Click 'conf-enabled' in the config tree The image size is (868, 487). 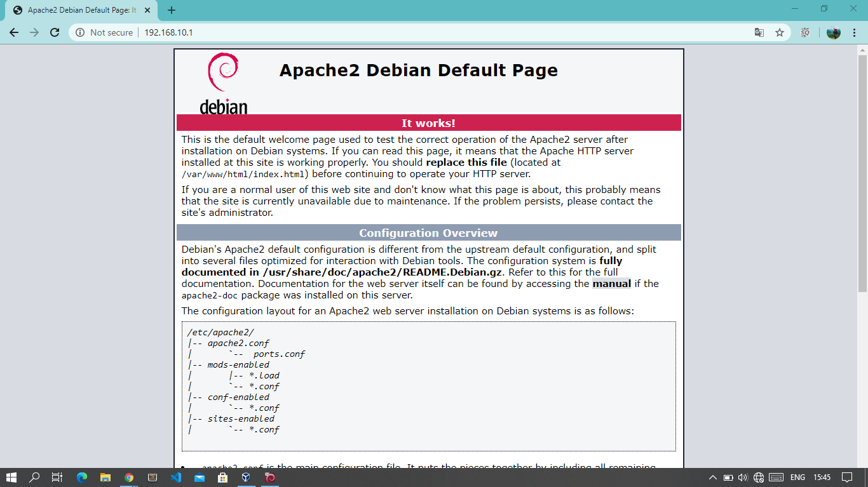[238, 397]
